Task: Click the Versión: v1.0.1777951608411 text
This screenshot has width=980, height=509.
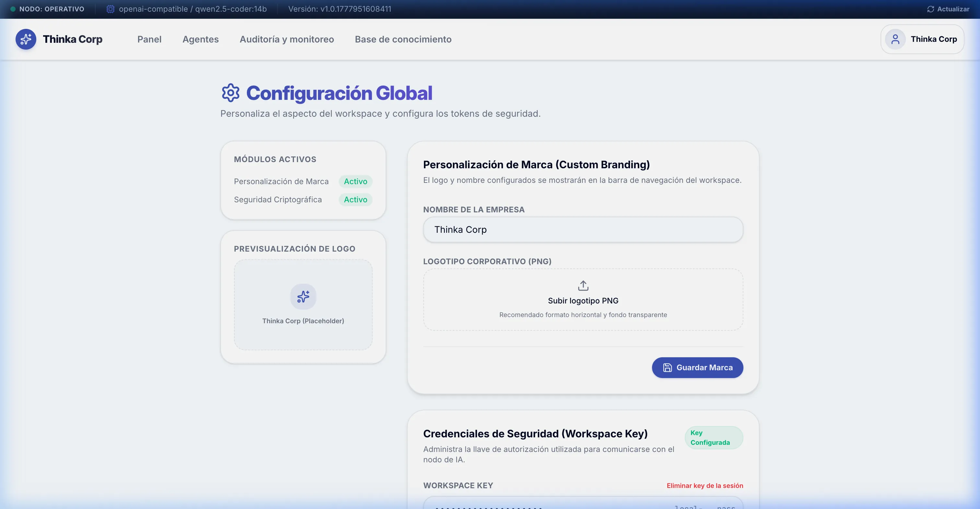Action: click(340, 9)
